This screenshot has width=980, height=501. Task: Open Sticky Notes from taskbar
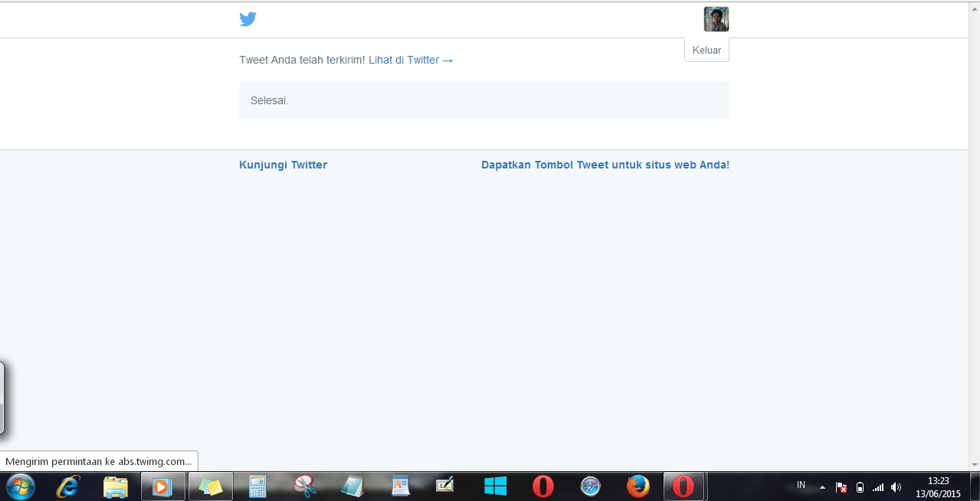tap(210, 486)
